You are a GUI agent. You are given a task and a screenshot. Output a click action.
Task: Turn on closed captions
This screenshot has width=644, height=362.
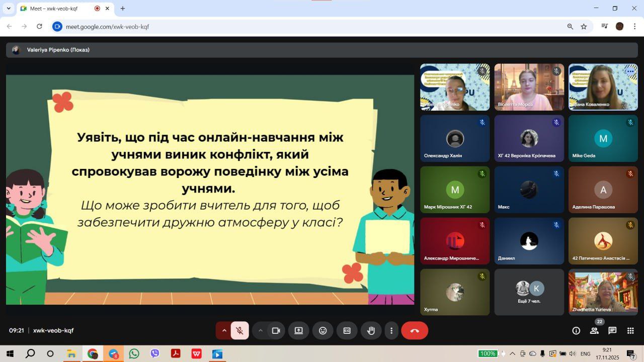point(347,330)
